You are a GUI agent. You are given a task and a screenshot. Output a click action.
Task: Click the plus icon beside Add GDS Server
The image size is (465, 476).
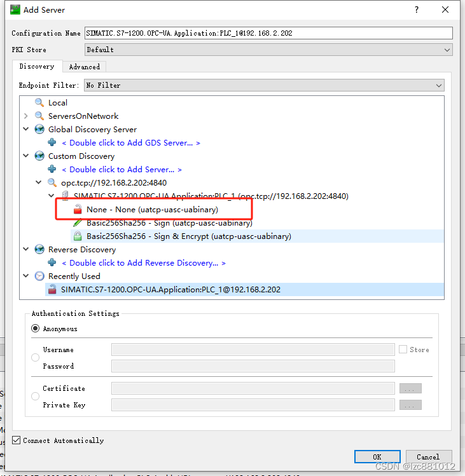pos(52,142)
